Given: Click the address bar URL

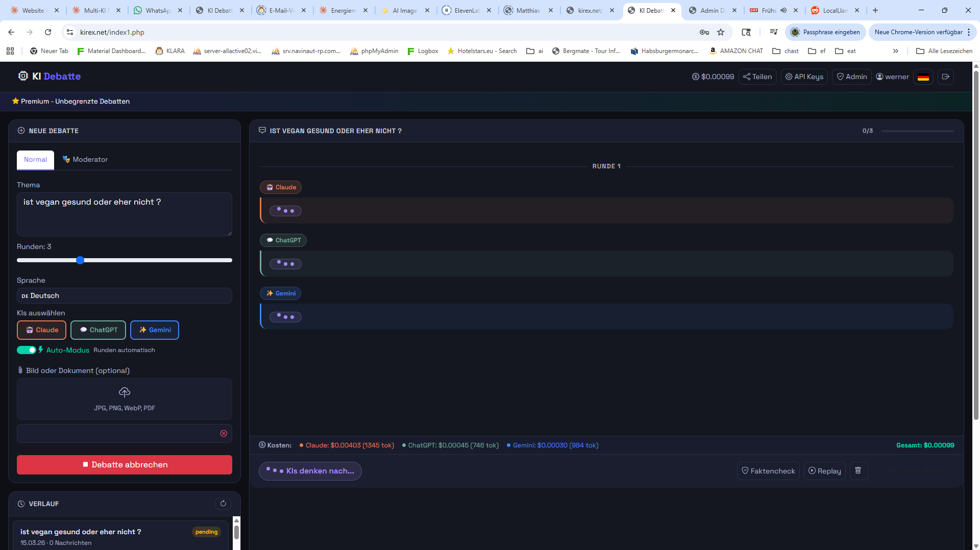Looking at the screenshot, I should [112, 32].
